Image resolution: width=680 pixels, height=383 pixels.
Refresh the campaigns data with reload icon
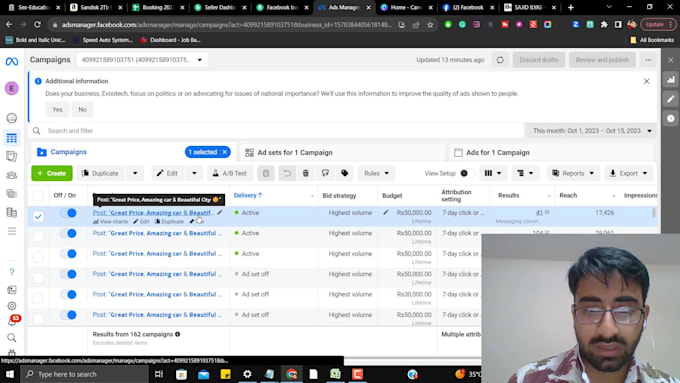[500, 60]
